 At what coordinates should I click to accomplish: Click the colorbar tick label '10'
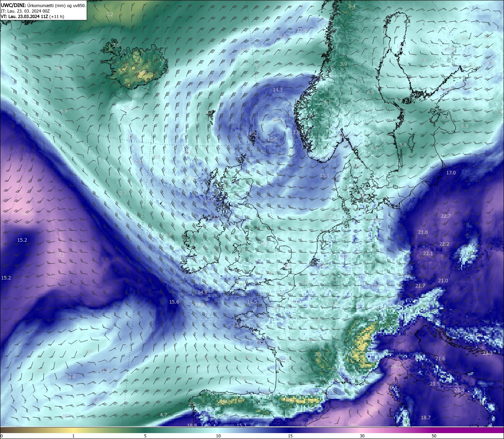click(x=218, y=436)
